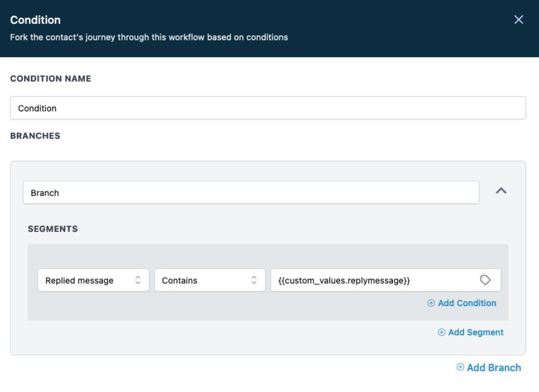539x392 pixels.
Task: Open the Contains operator dropdown
Action: pyautogui.click(x=209, y=280)
